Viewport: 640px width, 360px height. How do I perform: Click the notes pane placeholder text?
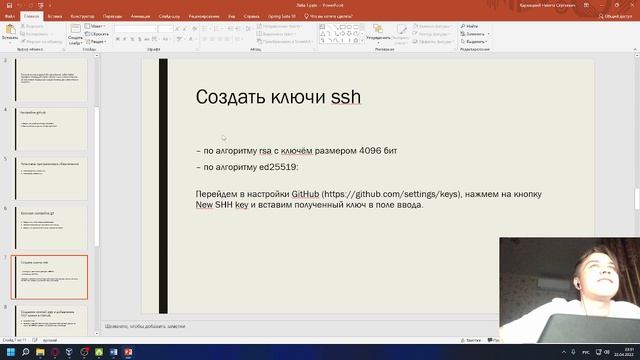(145, 326)
